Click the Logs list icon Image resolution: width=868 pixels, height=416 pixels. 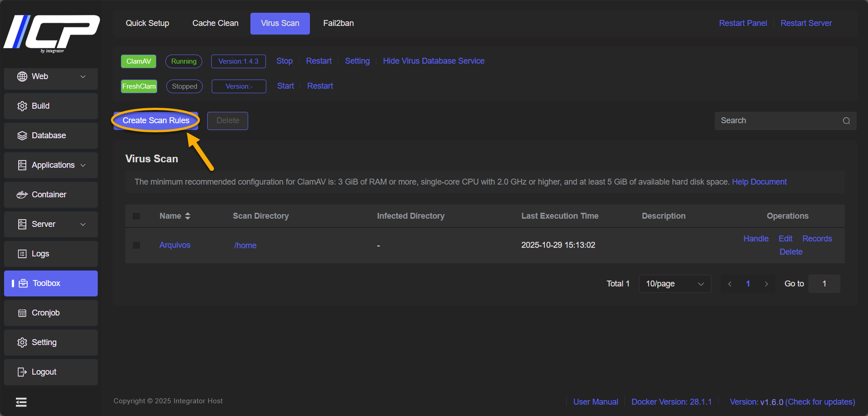22,254
